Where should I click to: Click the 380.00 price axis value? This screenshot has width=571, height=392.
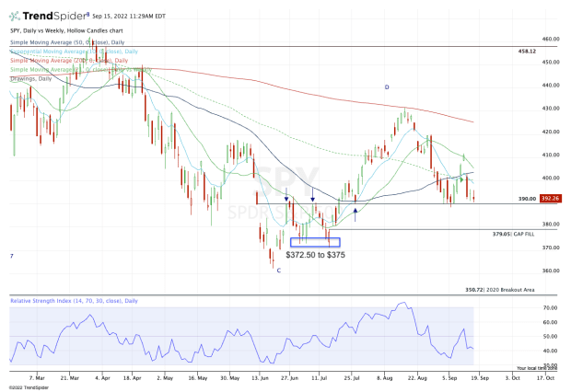(x=551, y=225)
